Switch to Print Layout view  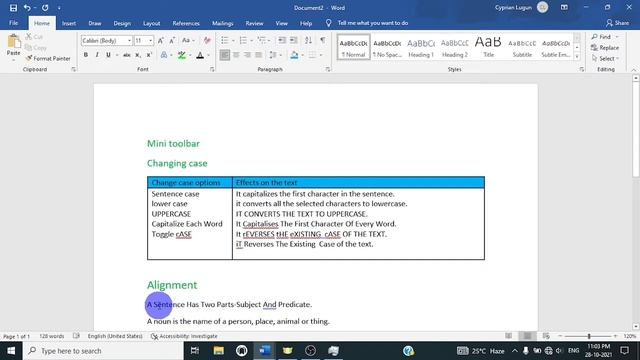(x=527, y=336)
